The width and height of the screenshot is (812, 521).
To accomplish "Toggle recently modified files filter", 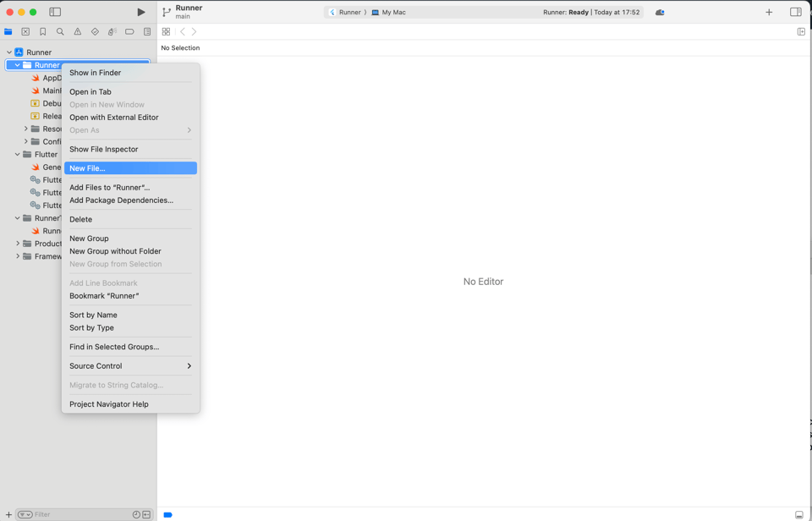I will pyautogui.click(x=136, y=514).
